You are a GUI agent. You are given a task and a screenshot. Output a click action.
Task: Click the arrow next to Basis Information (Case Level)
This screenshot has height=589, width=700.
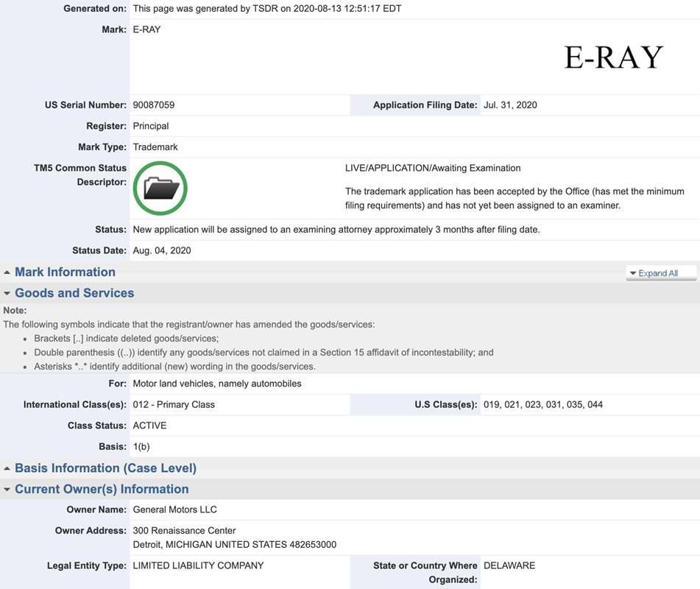point(7,468)
